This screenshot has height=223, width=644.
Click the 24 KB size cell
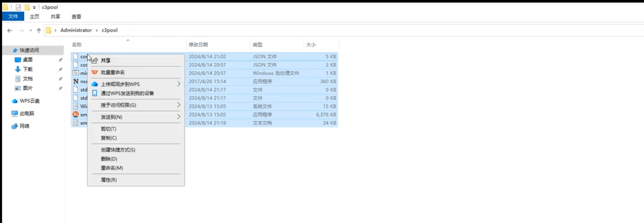(329, 123)
